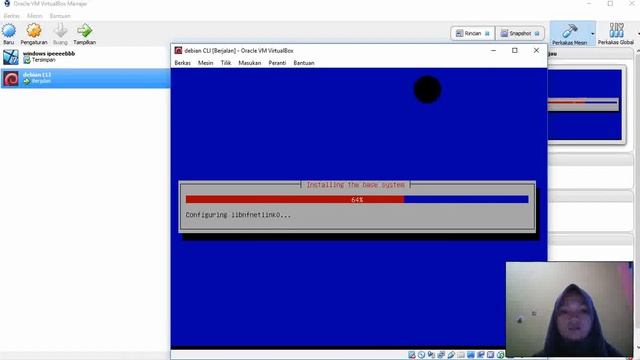The image size is (640, 360).
Task: Click the Debian swirl VM icon in list
Action: pyautogui.click(x=11, y=78)
